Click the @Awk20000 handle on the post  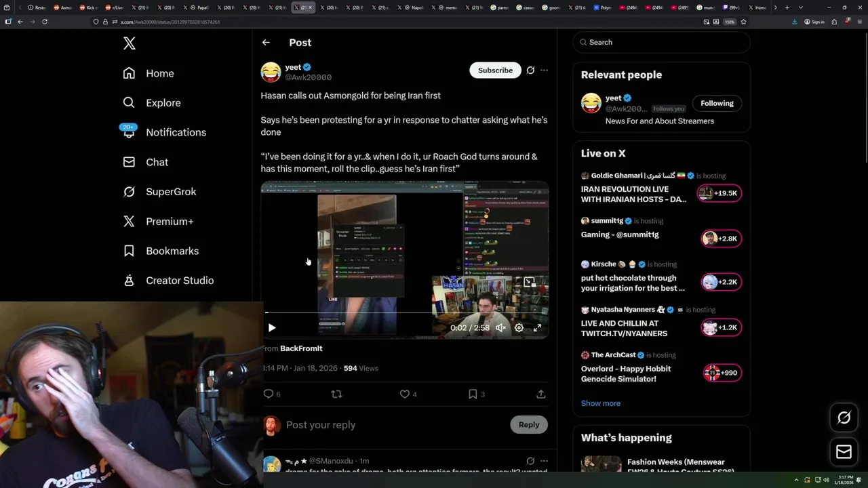[x=308, y=77]
